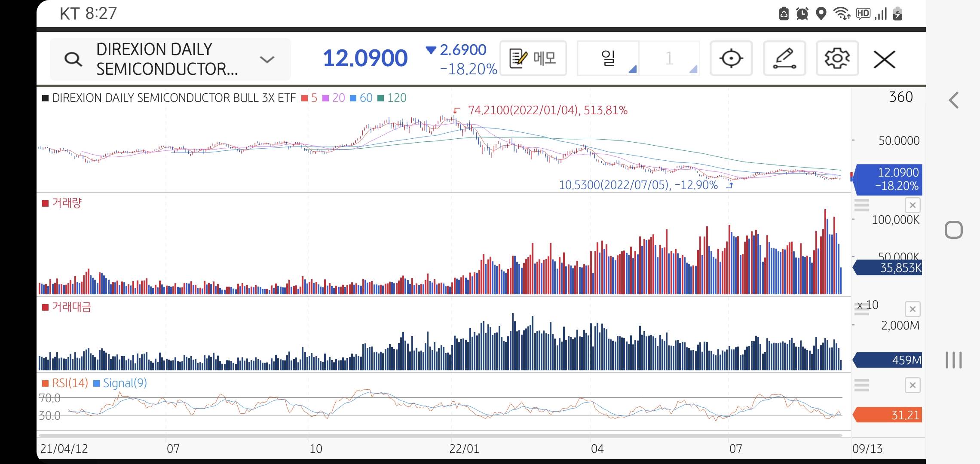This screenshot has width=980, height=464.
Task: Tap the Android home button
Action: (x=953, y=230)
